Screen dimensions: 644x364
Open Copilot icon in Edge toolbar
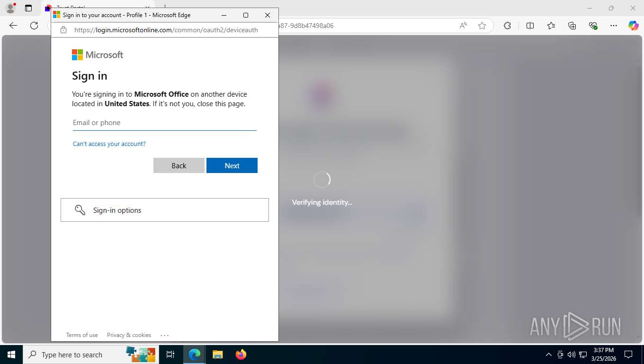634,26
